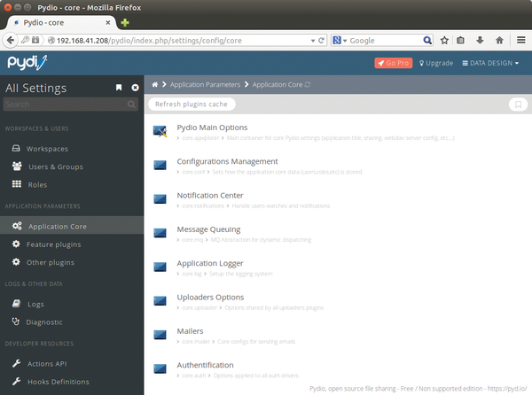Click Application Core breadcrumb
The image size is (532, 395).
(x=278, y=85)
